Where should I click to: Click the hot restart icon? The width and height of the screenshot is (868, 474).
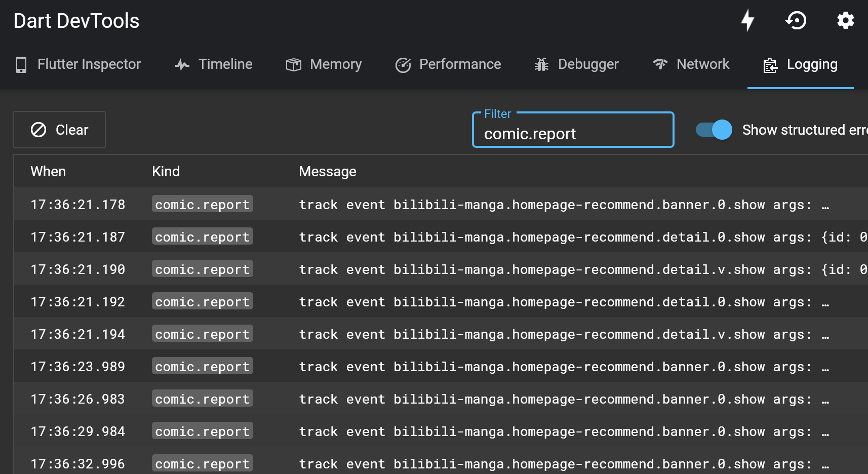tap(796, 21)
